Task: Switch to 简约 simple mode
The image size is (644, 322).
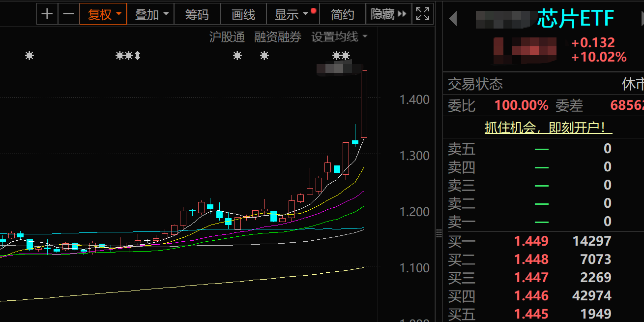Action: tap(343, 14)
